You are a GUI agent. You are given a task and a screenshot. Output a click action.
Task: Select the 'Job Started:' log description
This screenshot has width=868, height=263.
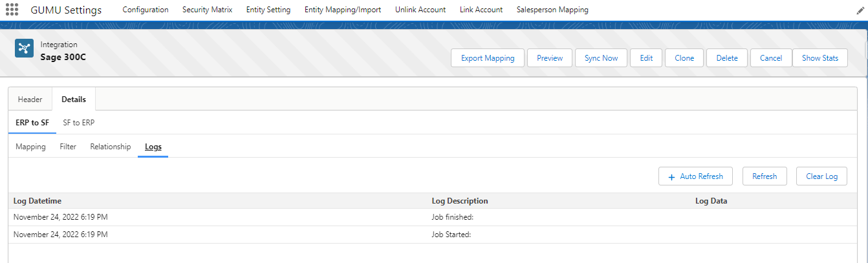click(451, 235)
